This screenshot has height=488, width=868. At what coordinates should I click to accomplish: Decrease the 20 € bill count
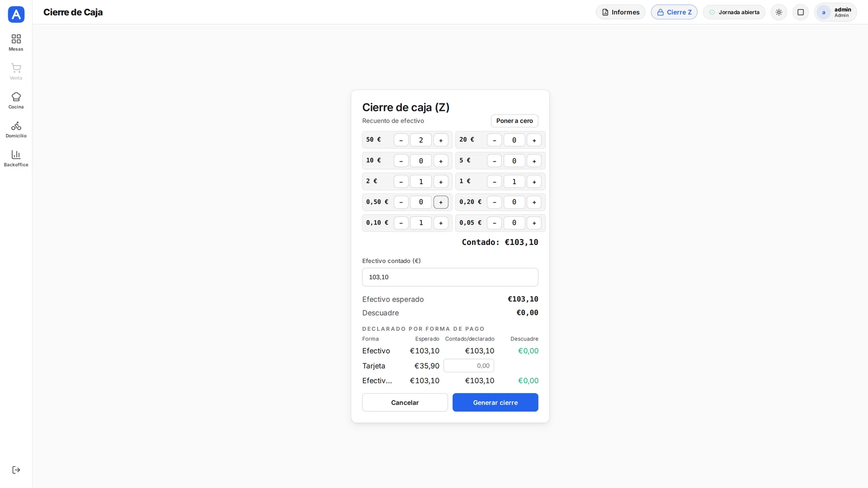(x=494, y=140)
